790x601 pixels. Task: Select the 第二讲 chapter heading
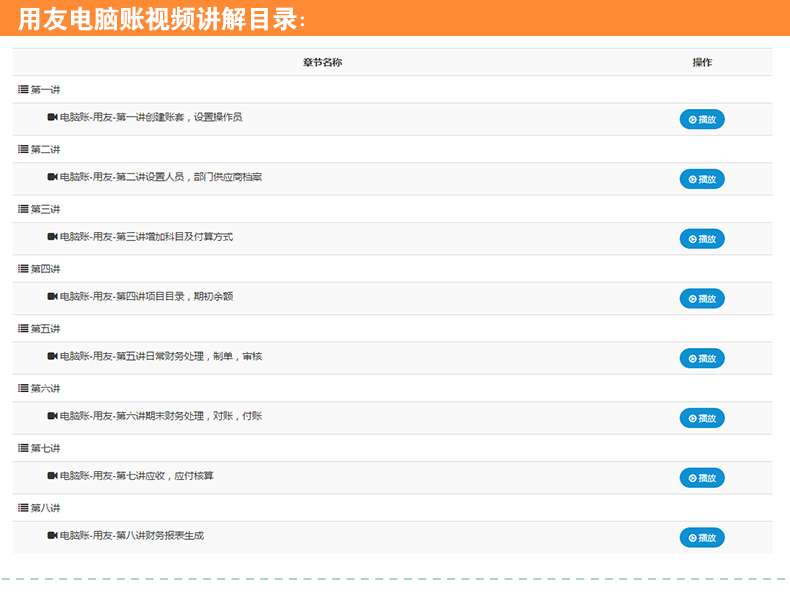coord(45,149)
